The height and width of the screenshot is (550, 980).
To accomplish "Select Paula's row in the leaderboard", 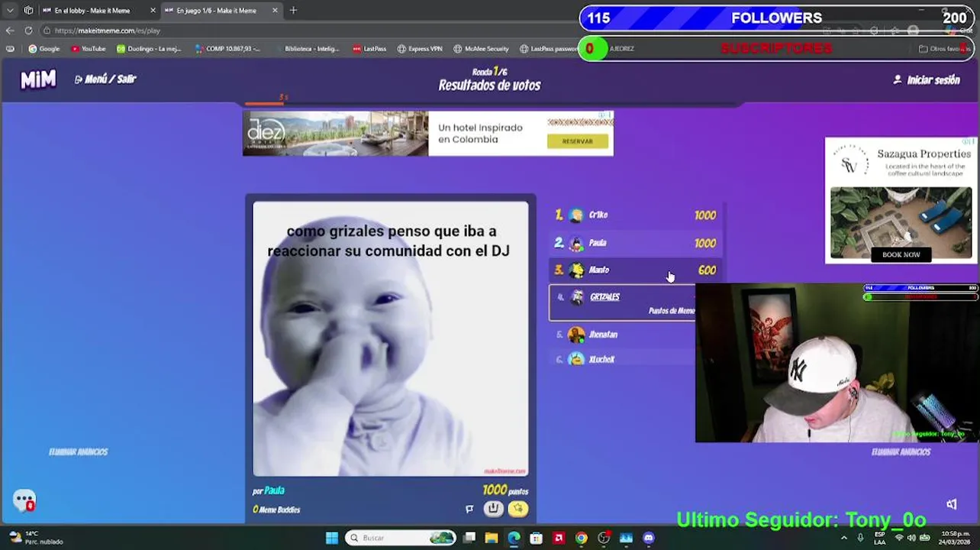I will click(x=636, y=243).
